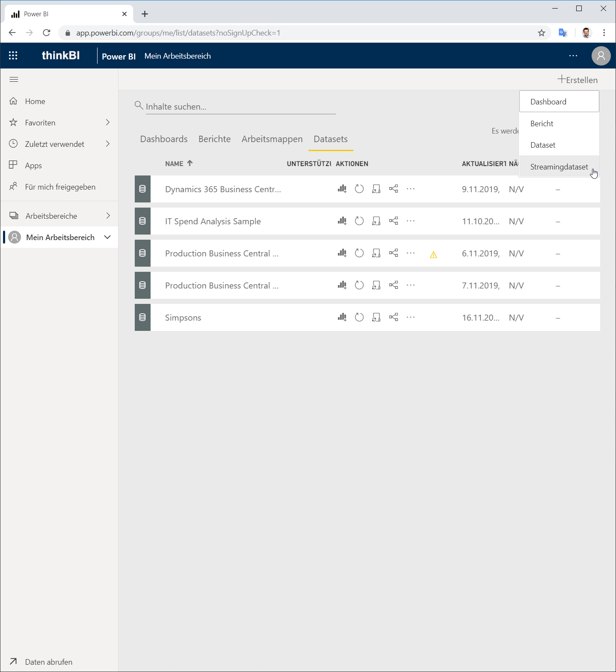Schedule refresh for IT Spend Analysis Sample
The height and width of the screenshot is (672, 616).
(376, 221)
